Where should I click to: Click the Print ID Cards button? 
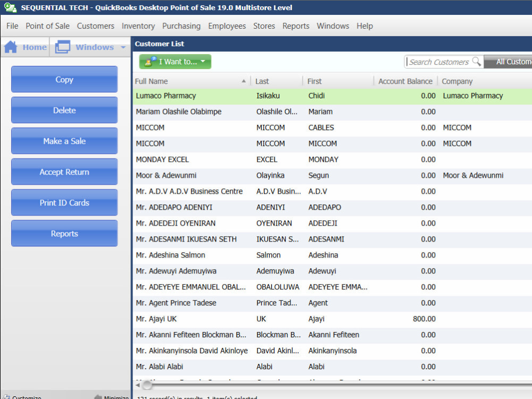tap(64, 203)
